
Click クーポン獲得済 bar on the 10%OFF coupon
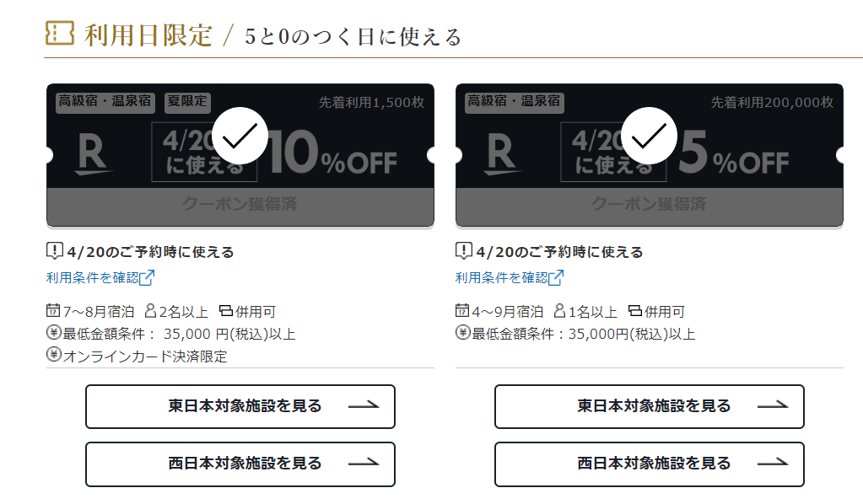tap(240, 206)
